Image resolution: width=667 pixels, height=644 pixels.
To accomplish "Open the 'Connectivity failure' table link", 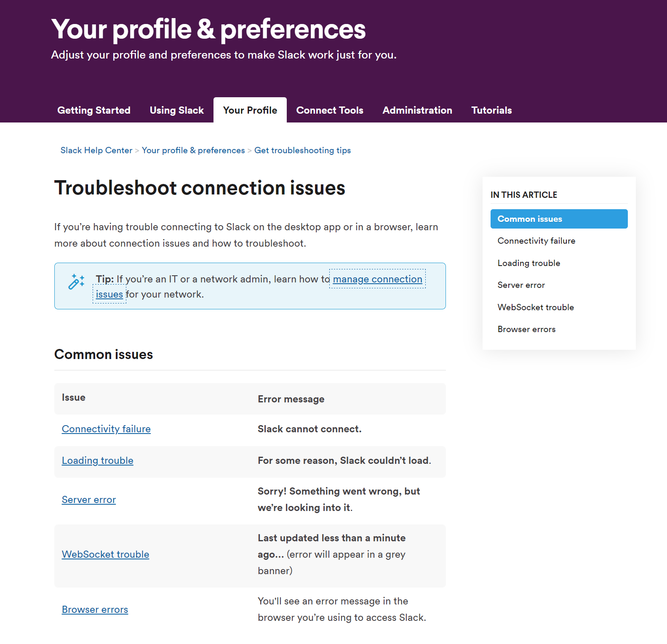I will coord(106,428).
